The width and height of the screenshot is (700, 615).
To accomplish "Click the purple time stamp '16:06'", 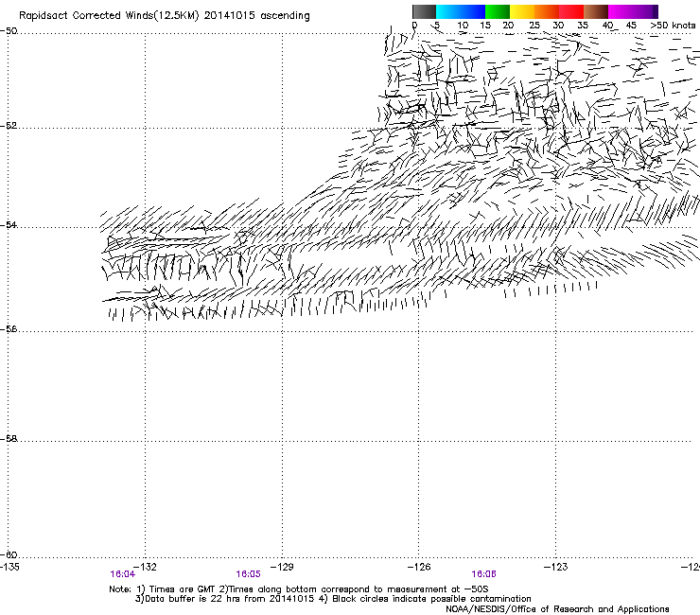I will 484,574.
